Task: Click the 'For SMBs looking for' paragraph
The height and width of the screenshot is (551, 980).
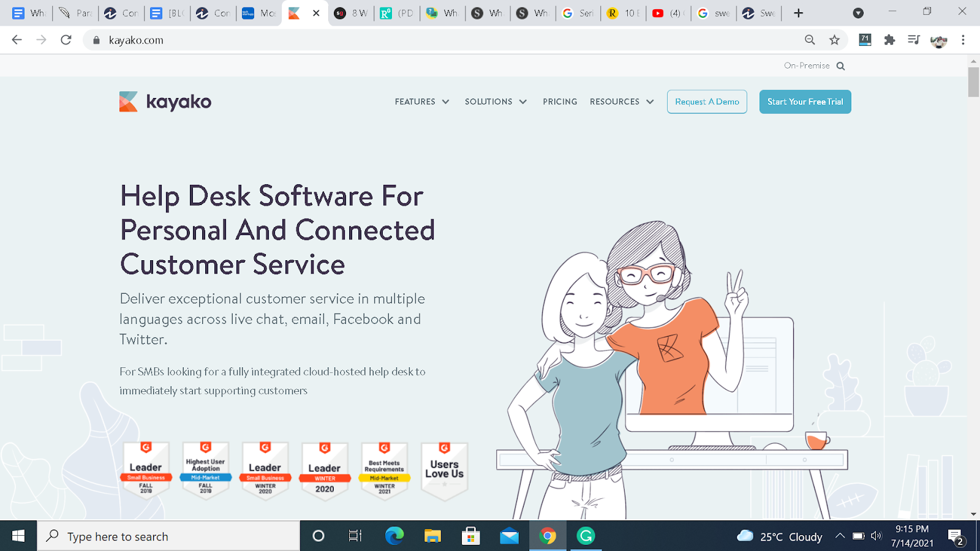Action: click(x=273, y=381)
